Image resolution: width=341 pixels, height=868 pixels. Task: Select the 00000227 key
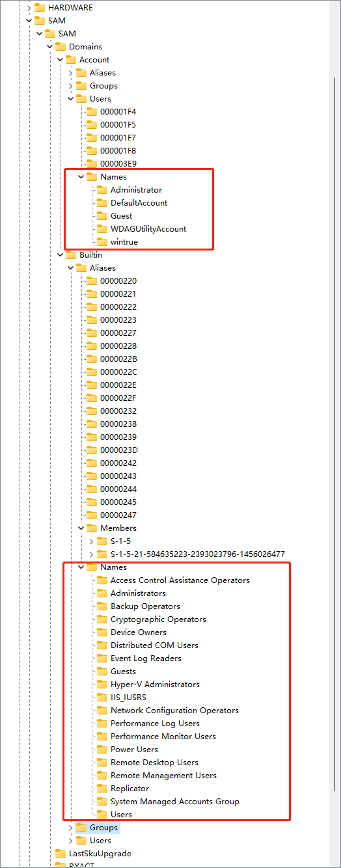tap(118, 333)
